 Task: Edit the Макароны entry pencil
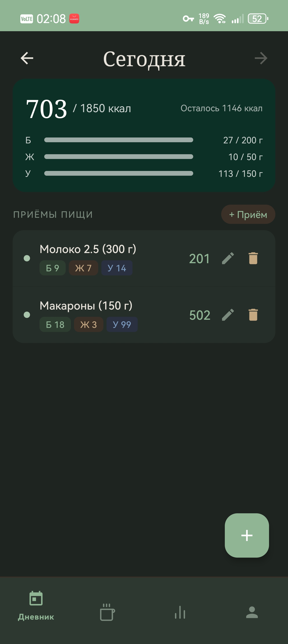(228, 315)
